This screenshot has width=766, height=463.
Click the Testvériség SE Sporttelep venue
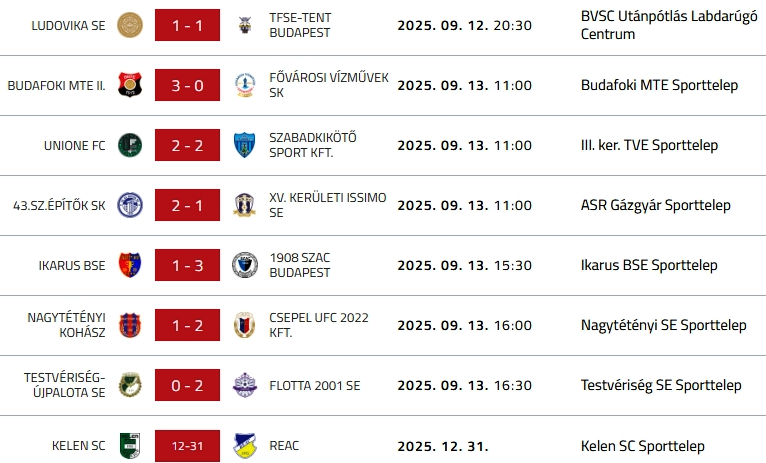pos(661,385)
